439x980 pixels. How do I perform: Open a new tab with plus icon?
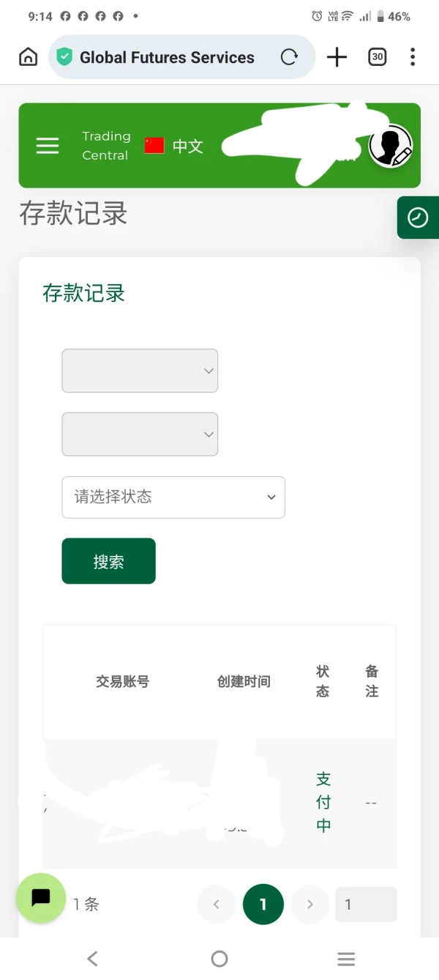click(x=337, y=57)
